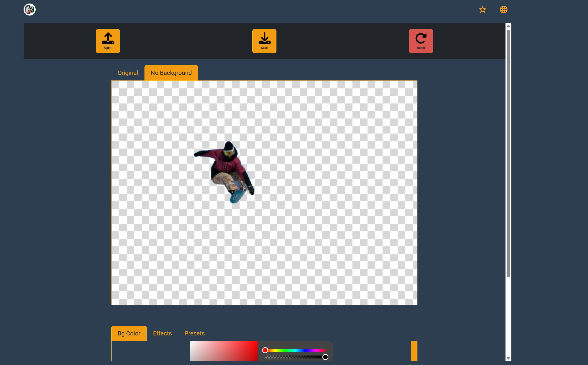Click the scrollbar up arrow

[x=508, y=26]
